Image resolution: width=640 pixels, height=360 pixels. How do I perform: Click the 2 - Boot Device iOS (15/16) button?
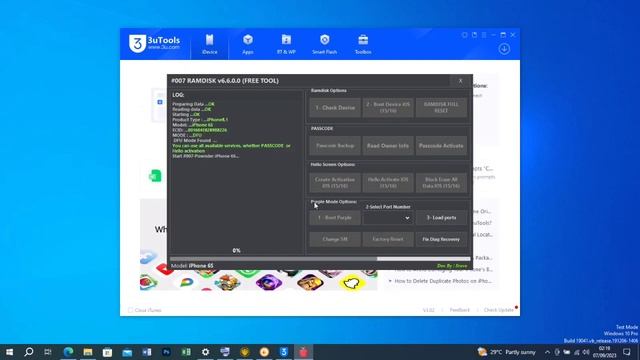coord(388,108)
